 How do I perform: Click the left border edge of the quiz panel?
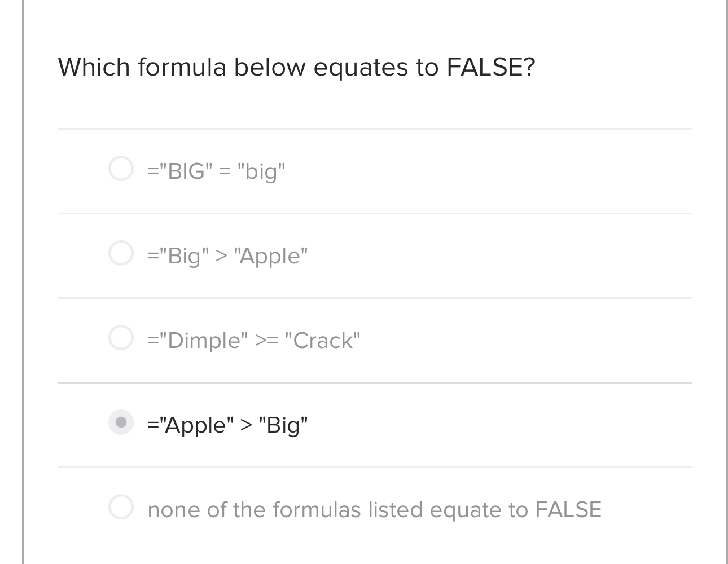(23, 282)
